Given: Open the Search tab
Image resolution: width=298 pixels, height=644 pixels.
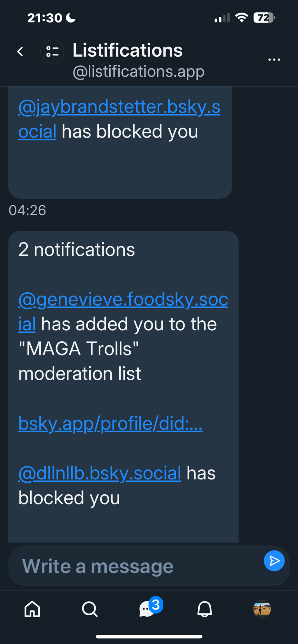Looking at the screenshot, I should [90, 609].
